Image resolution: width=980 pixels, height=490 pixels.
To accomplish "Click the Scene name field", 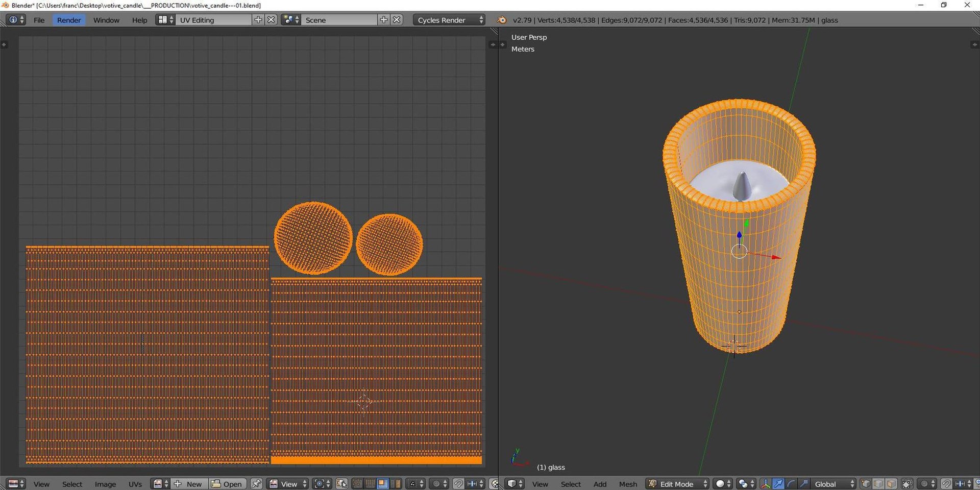I will pos(339,20).
